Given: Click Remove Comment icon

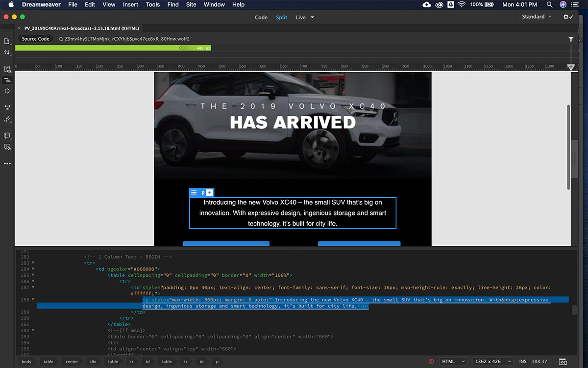Looking at the screenshot, I should coord(7,147).
